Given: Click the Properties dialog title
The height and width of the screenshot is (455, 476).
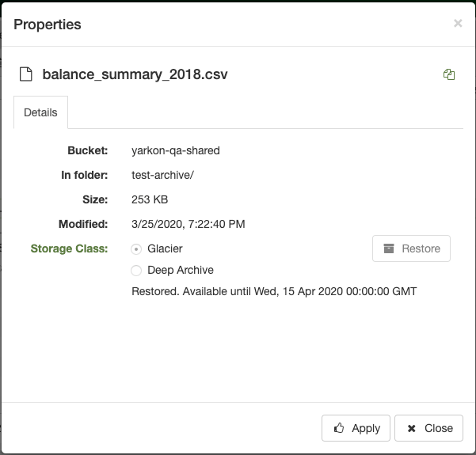Looking at the screenshot, I should (48, 25).
